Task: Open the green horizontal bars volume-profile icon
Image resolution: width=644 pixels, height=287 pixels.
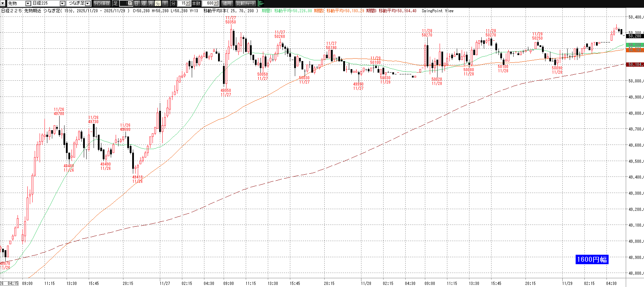Action: pos(260,4)
